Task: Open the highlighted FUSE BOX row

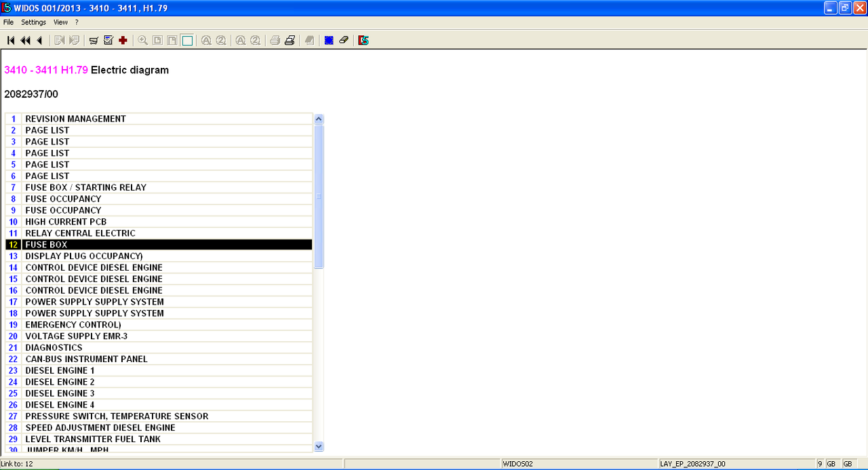Action: 159,245
